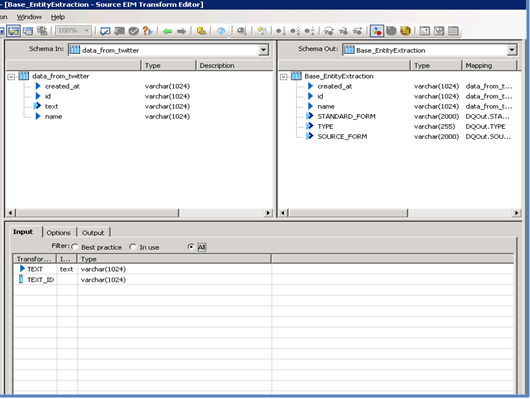Select the Best practice filter radio
The width and height of the screenshot is (530, 399).
coord(75,247)
